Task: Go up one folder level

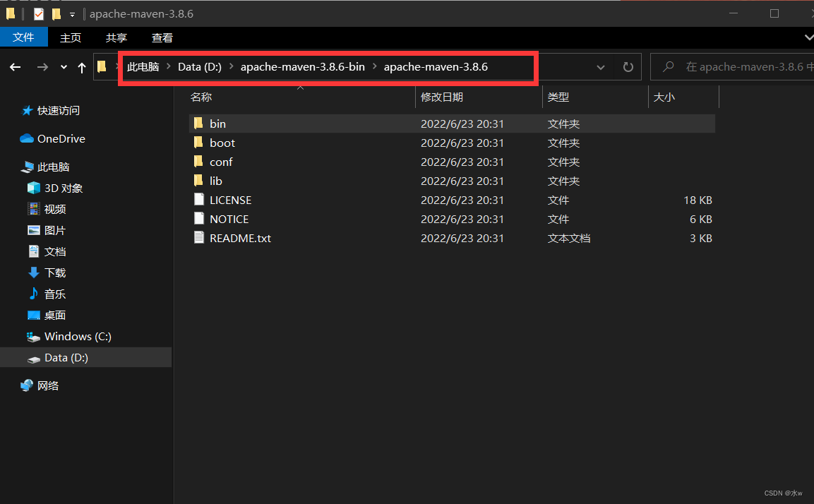Action: pos(81,67)
